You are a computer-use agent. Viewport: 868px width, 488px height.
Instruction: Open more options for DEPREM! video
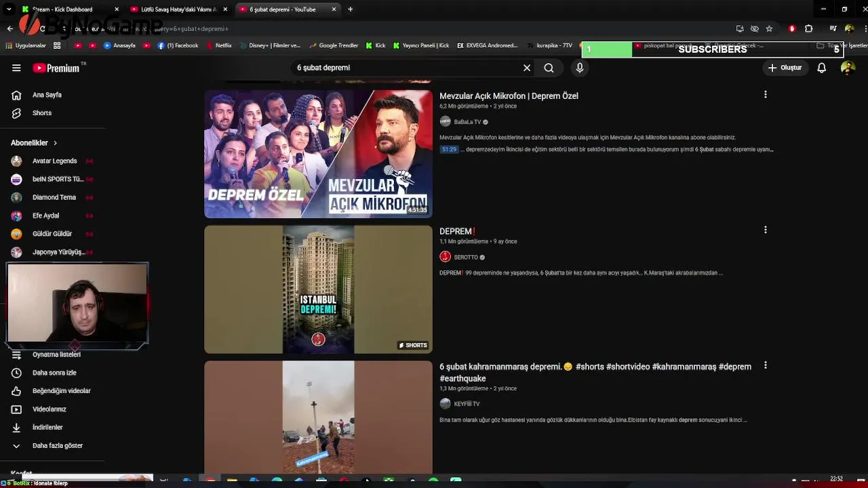[766, 230]
